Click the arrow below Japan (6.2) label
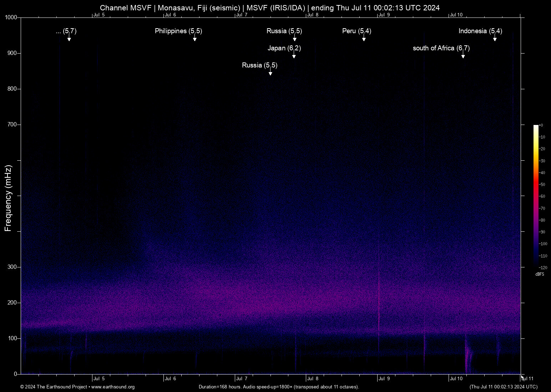Screen dimensions: 551x392 click(x=294, y=55)
